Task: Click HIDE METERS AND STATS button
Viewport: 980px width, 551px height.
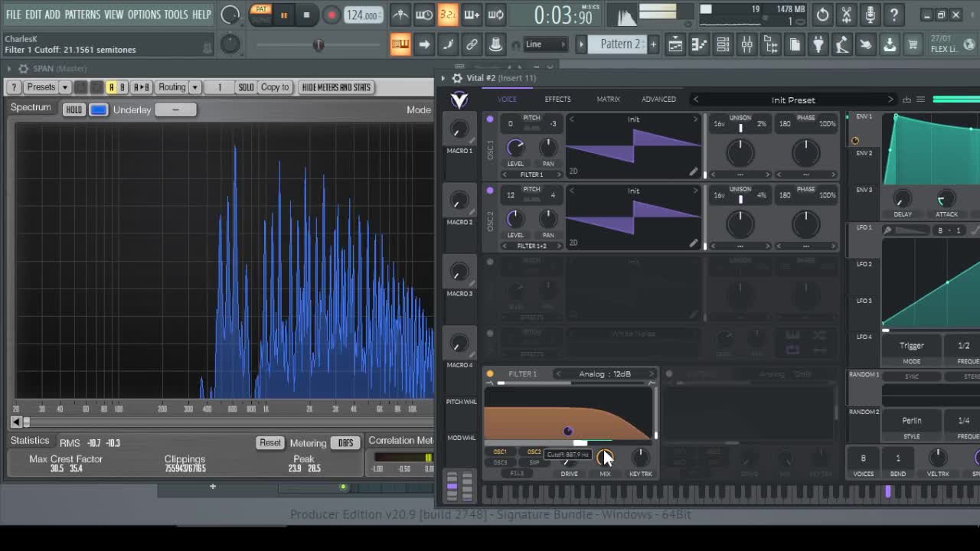Action: pos(336,87)
